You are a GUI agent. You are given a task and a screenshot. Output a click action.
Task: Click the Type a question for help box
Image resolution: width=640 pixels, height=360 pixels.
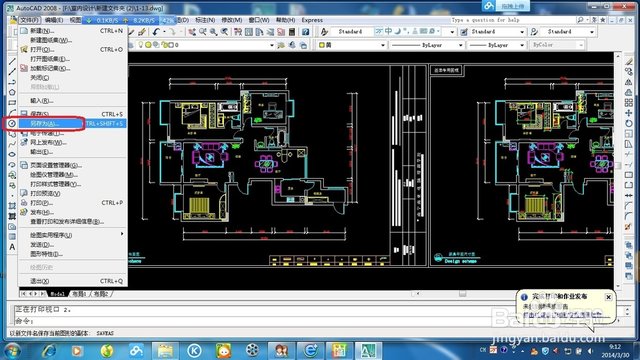pyautogui.click(x=512, y=20)
